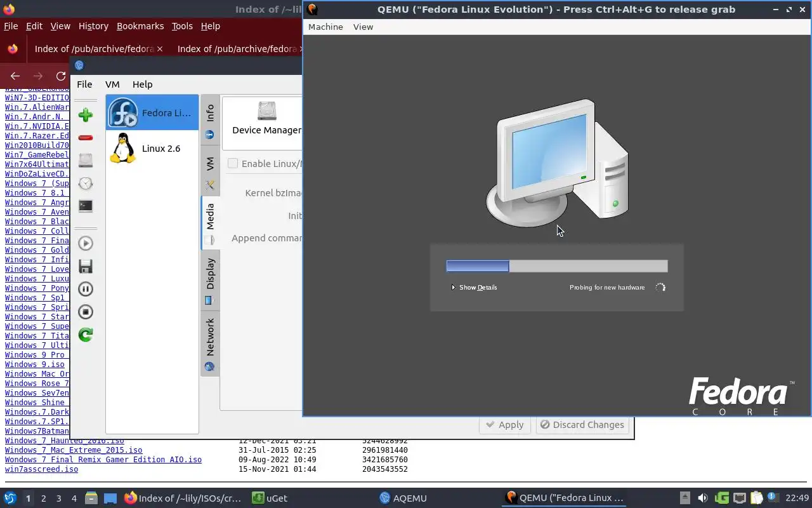Switch to the AQEMU taskbar entry
The width and height of the screenshot is (812, 508).
coord(403,498)
